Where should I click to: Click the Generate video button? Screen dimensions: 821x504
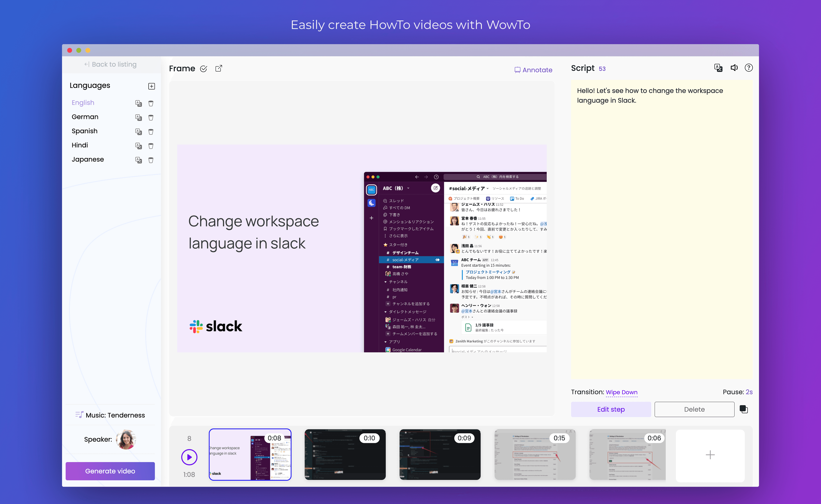coord(110,471)
